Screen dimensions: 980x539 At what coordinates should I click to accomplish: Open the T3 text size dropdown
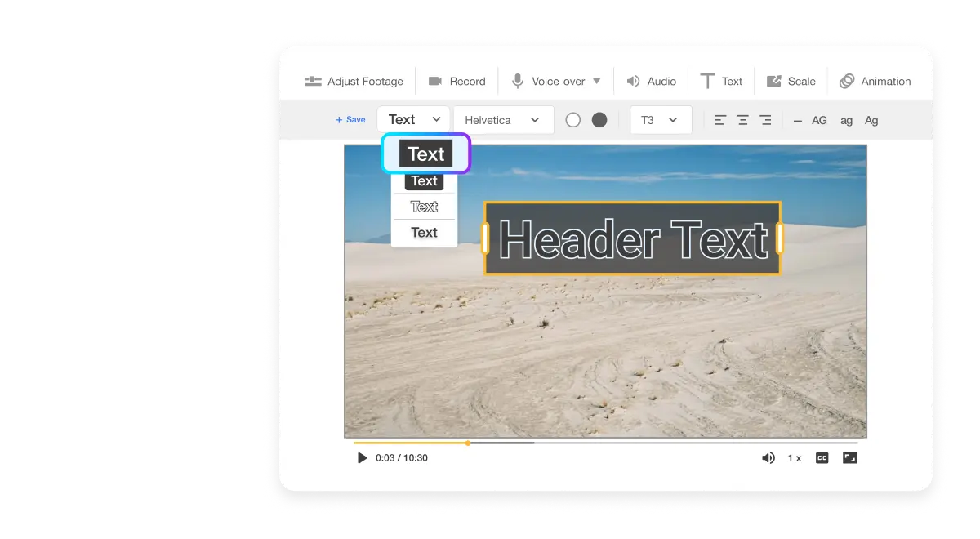tap(661, 120)
